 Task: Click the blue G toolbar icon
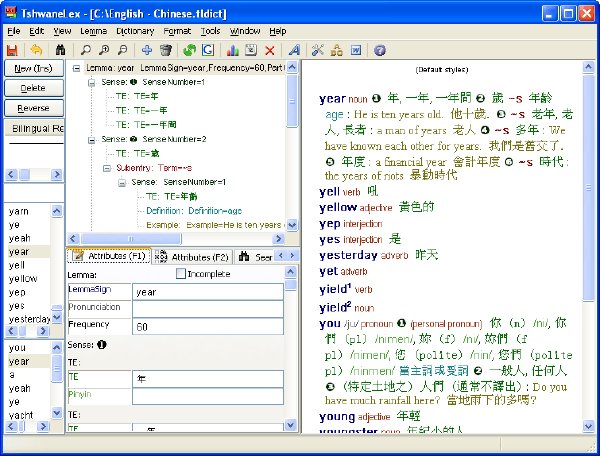tap(208, 50)
